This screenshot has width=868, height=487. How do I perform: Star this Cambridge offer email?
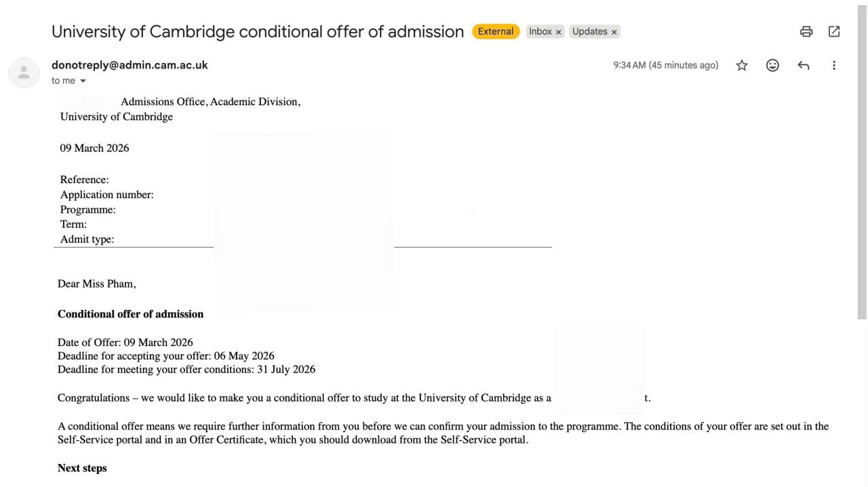click(742, 65)
